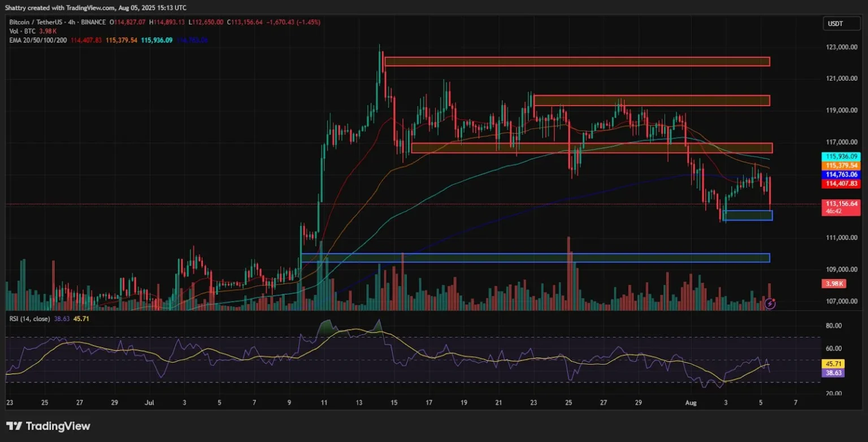Click the purple lightning bolt icon
Screen dimensions: 868x442
770,304
